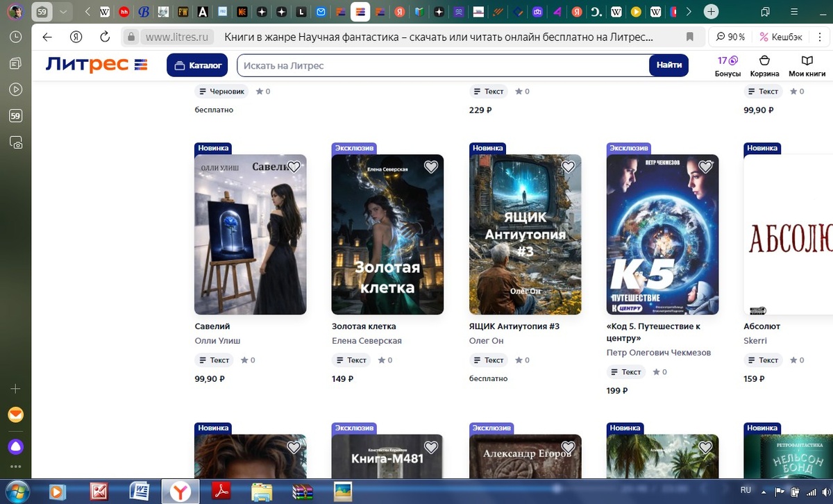833x504 pixels.
Task: Focus the Искать на Литрес search field
Action: coord(443,65)
